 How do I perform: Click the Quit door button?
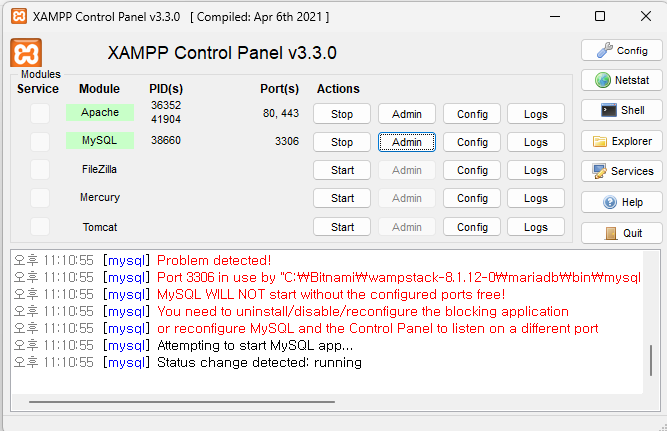[x=621, y=233]
